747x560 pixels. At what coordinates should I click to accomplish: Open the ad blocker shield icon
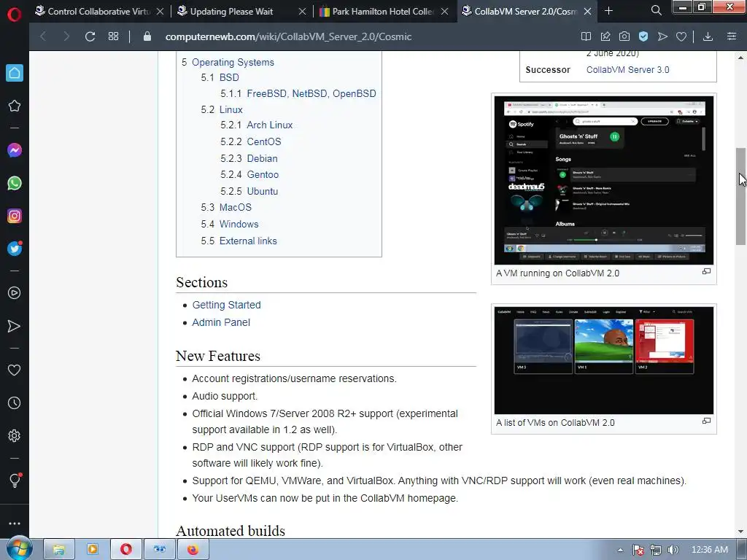coord(643,36)
